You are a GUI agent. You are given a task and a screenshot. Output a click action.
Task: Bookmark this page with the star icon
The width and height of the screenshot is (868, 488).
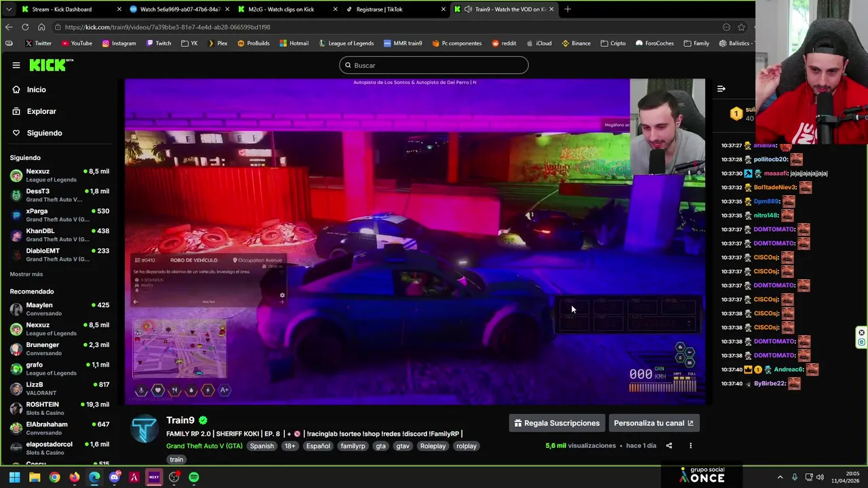pos(741,27)
